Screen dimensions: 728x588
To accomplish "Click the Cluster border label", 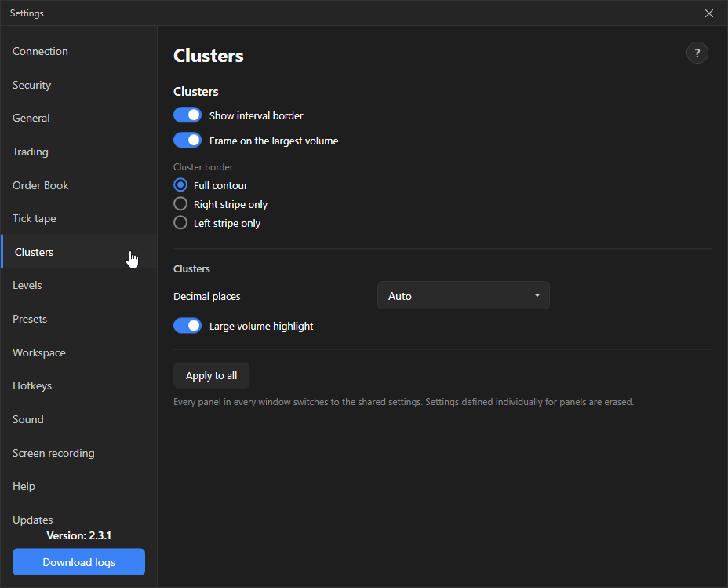I will click(x=203, y=166).
